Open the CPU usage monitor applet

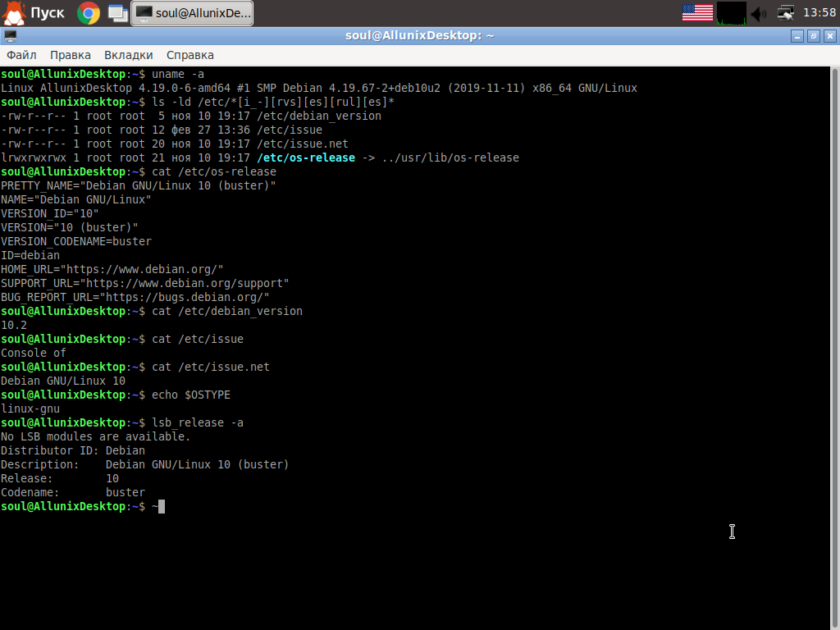point(731,13)
